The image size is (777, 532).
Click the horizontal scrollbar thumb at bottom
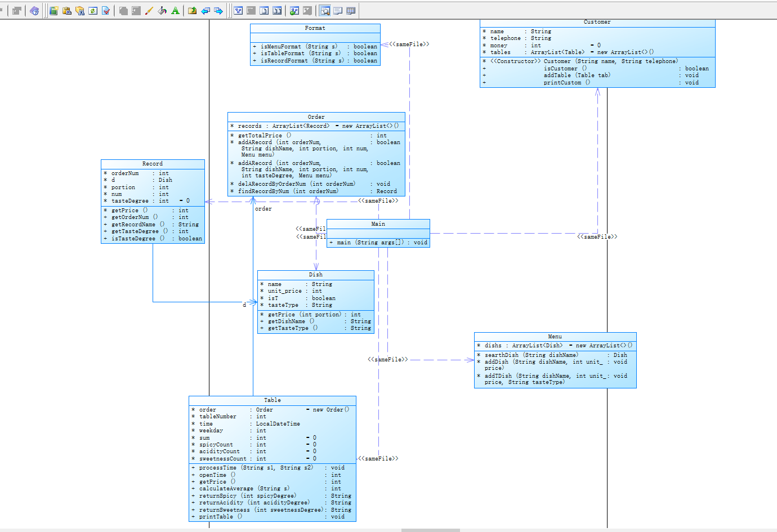[x=431, y=530]
